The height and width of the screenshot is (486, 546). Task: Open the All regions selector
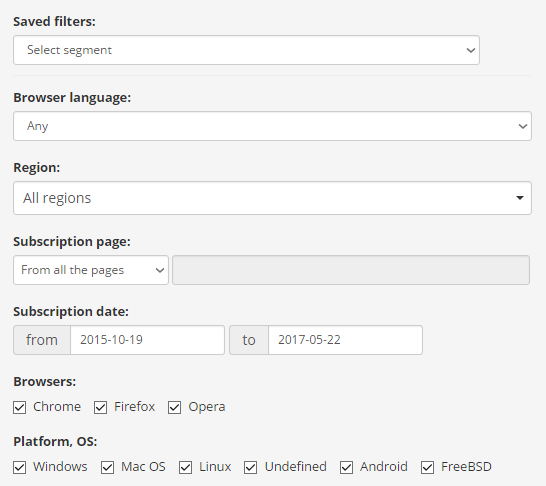coord(272,198)
